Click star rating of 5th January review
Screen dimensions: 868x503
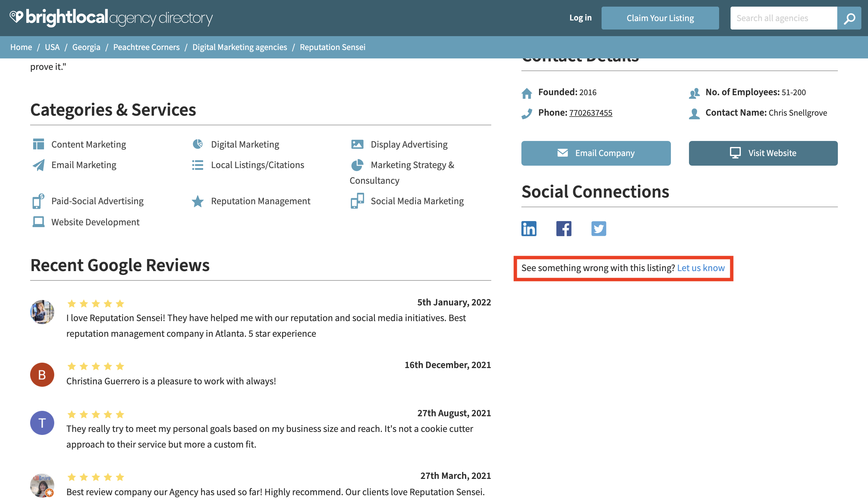click(x=96, y=304)
